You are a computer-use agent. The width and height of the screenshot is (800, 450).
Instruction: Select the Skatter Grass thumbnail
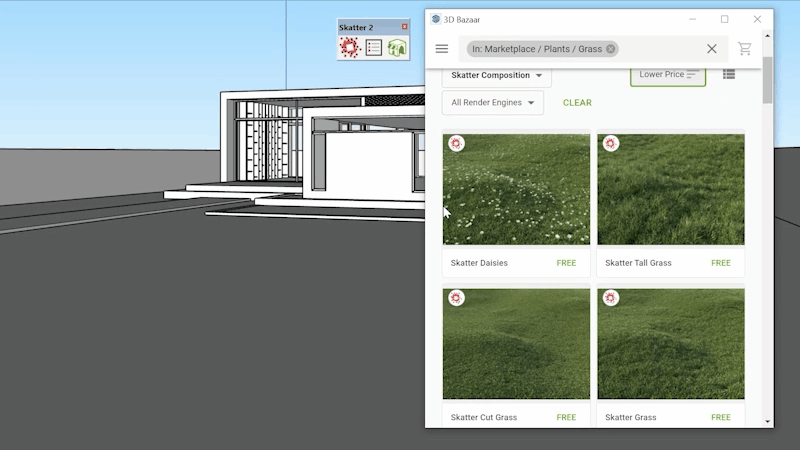pos(671,344)
